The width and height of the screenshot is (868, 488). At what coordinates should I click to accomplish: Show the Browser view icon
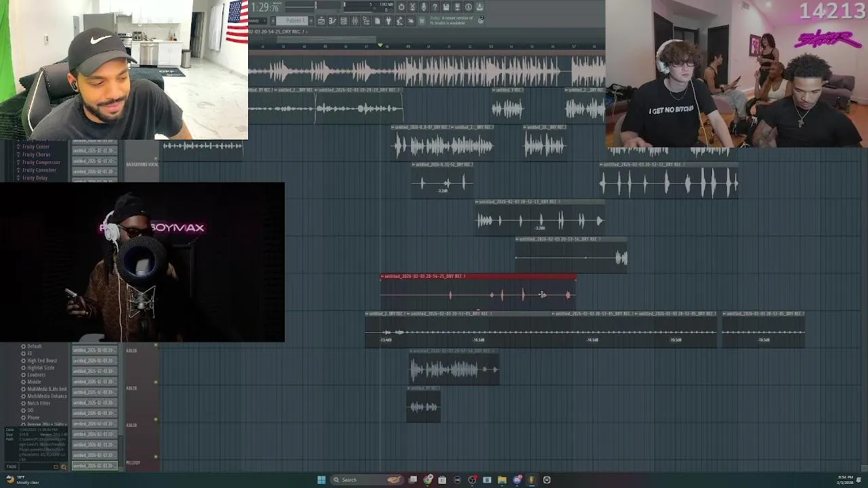366,21
